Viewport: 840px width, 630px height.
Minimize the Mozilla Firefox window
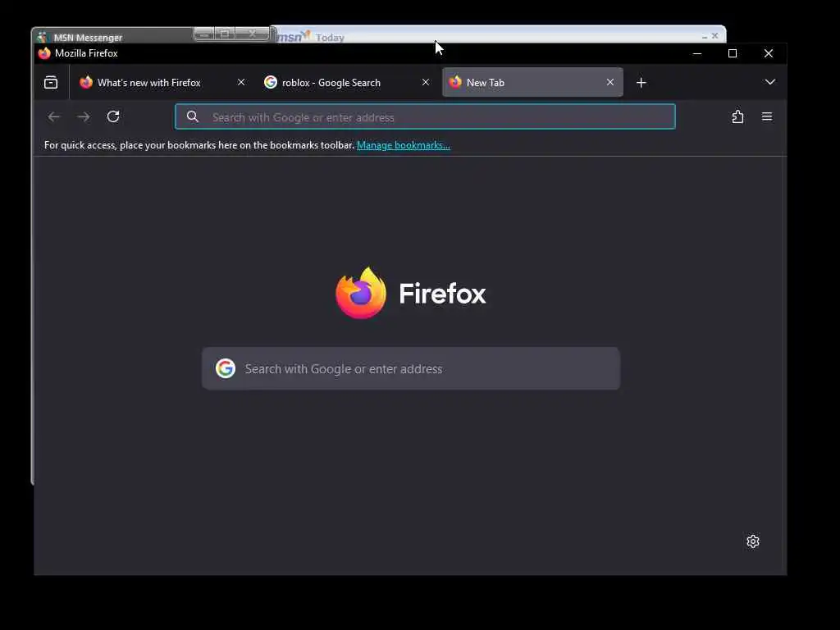tap(697, 53)
